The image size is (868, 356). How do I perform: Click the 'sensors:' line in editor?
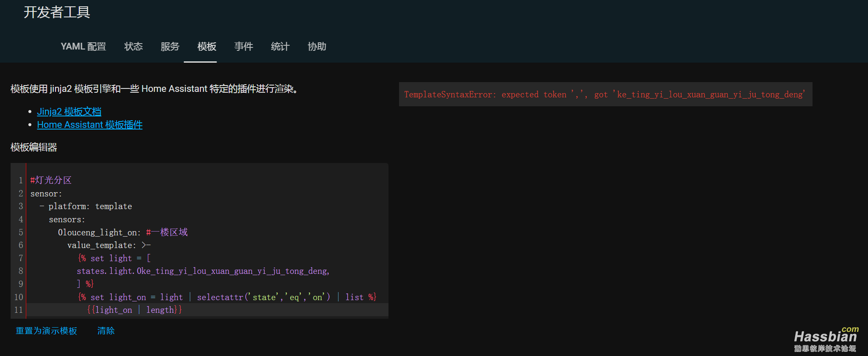[67, 220]
